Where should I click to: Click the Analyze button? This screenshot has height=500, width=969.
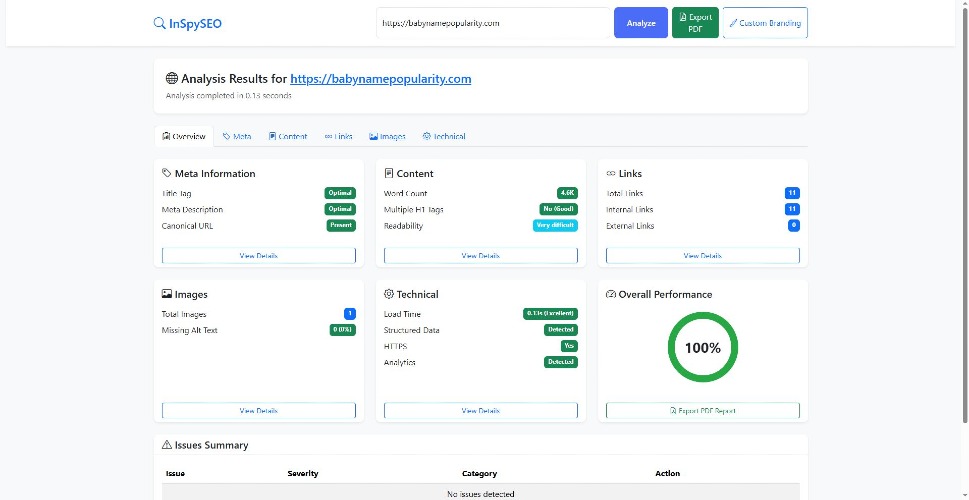(x=641, y=23)
